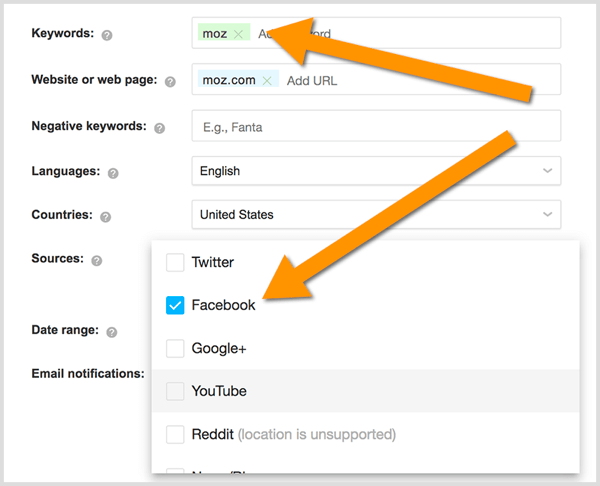The height and width of the screenshot is (486, 600).
Task: Click the 'Date range:' field label
Action: click(x=65, y=330)
